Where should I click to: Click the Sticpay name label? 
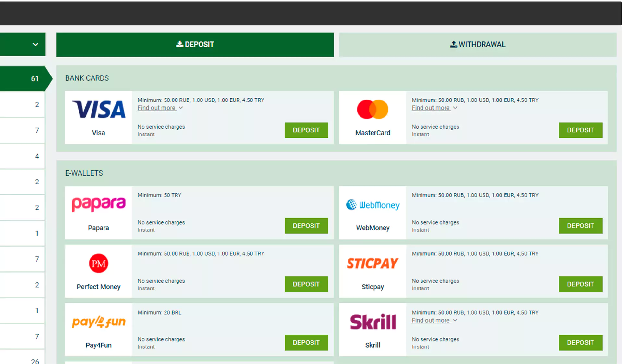[x=373, y=287]
